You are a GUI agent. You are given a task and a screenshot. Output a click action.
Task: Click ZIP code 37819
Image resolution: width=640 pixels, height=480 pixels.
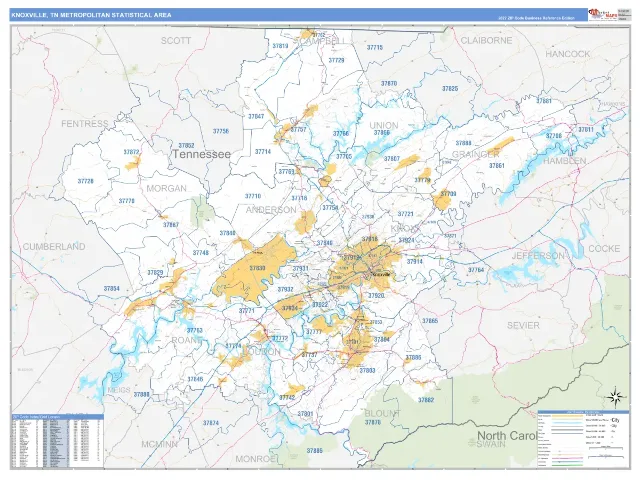click(x=280, y=46)
